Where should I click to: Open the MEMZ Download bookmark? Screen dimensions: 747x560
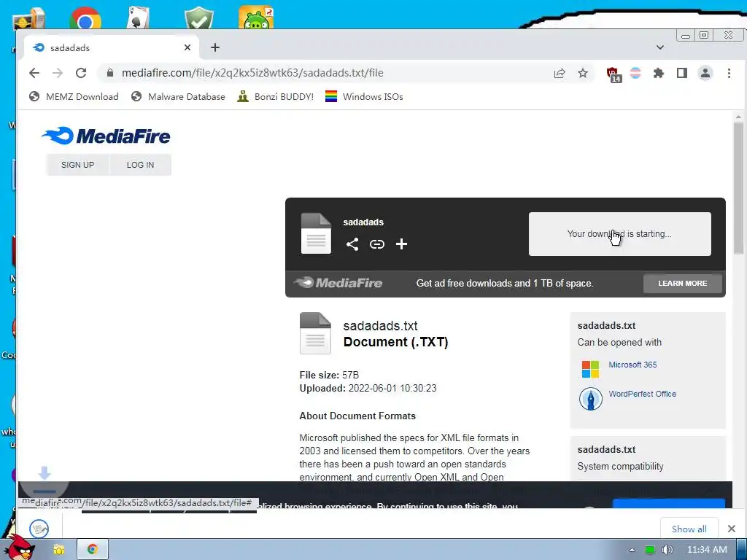click(74, 97)
